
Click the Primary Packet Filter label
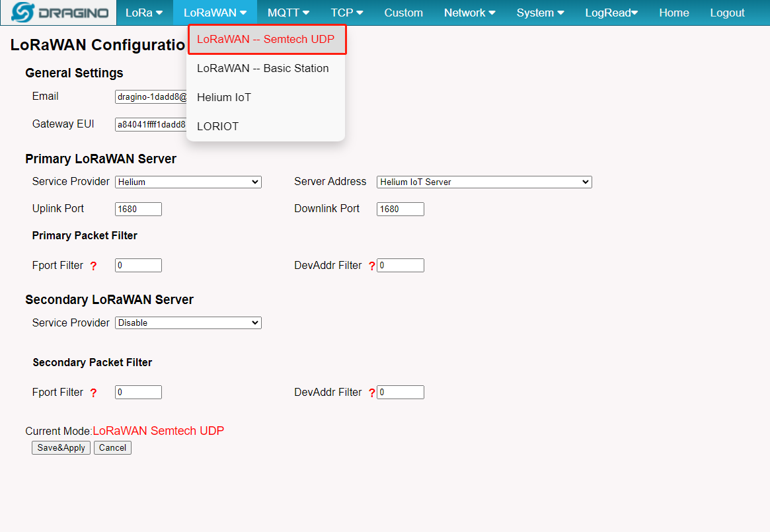click(85, 236)
